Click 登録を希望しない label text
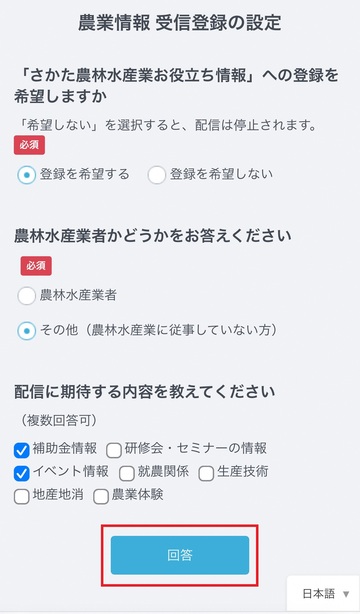 pyautogui.click(x=221, y=174)
